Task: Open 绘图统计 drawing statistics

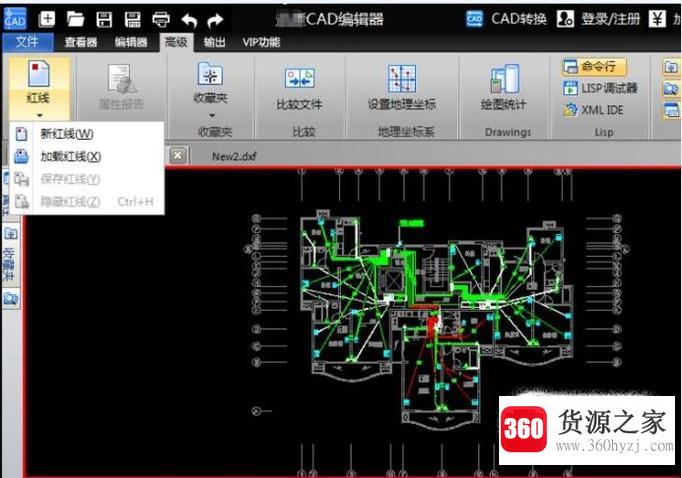Action: (504, 87)
